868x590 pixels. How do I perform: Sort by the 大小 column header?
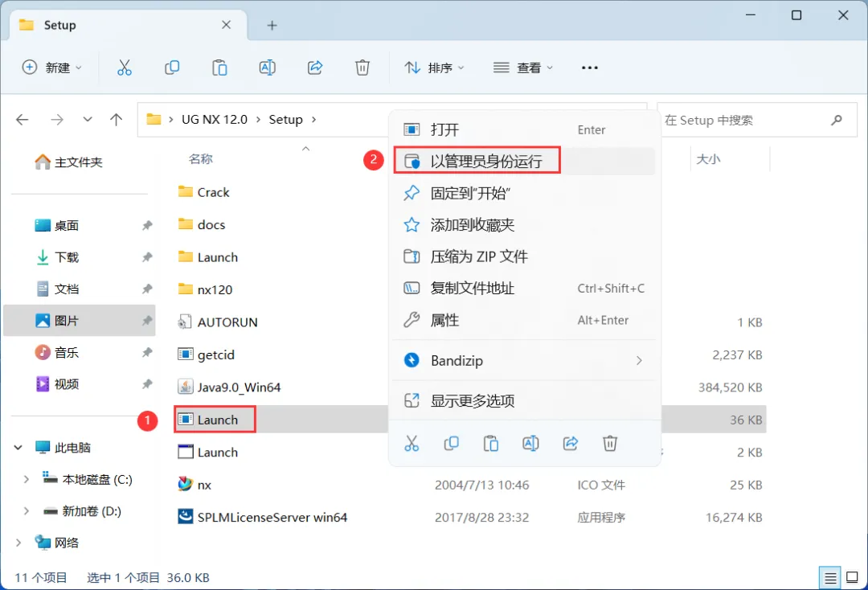pyautogui.click(x=708, y=159)
